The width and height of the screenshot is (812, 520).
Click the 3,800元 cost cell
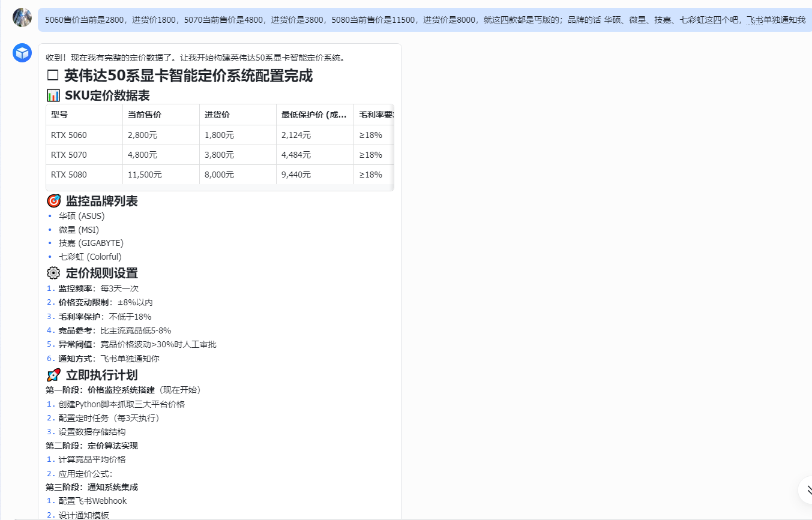(x=238, y=155)
